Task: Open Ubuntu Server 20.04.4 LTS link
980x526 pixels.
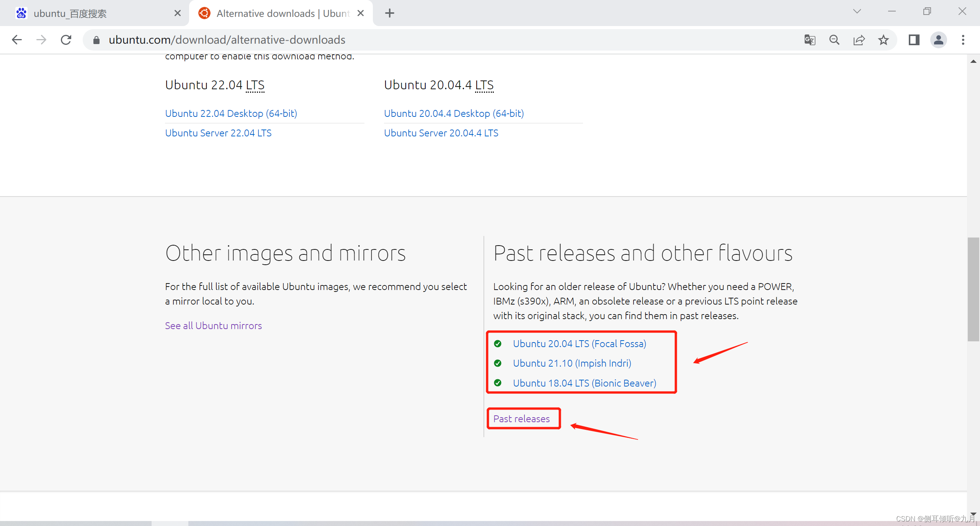Action: 441,133
